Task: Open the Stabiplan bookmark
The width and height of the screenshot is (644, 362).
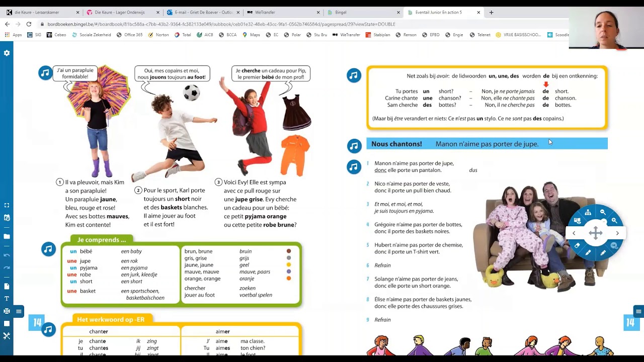Action: point(378,35)
